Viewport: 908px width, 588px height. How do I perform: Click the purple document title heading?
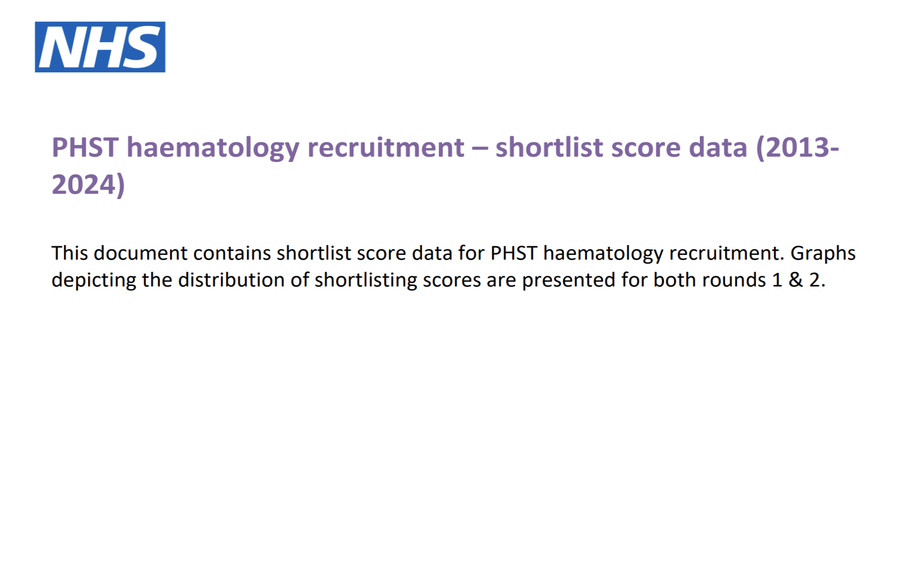445,165
